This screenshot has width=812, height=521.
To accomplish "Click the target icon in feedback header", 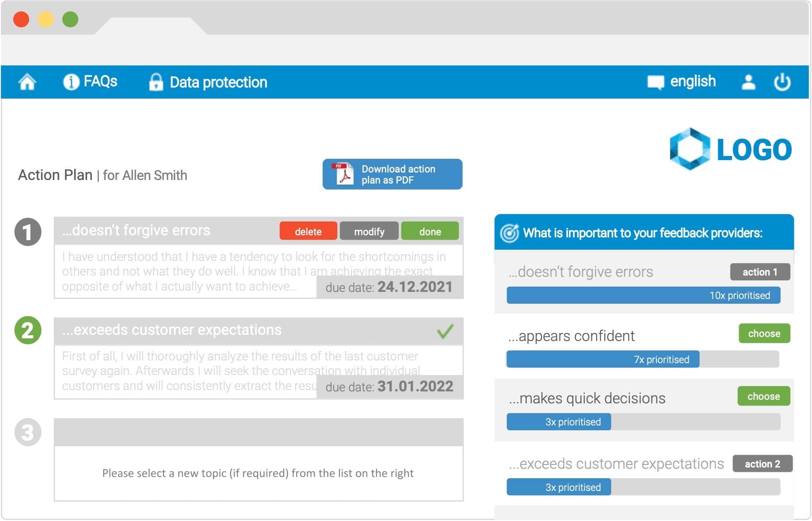I will 509,233.
